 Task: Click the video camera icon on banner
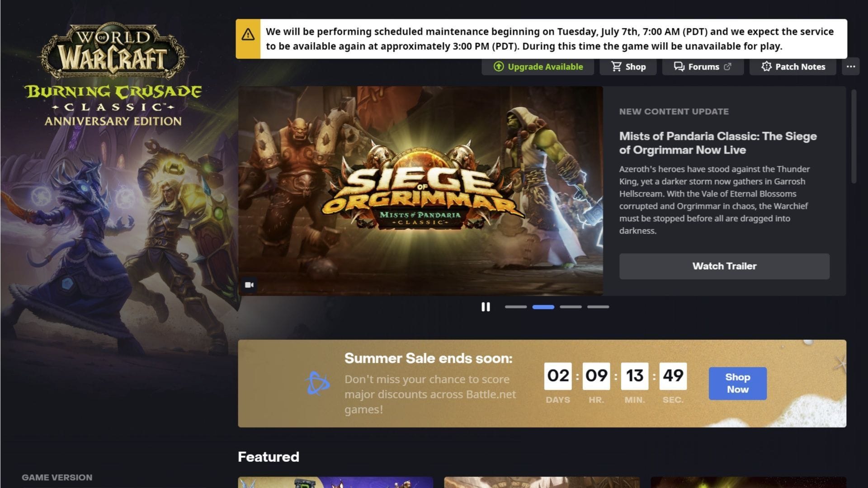pos(249,285)
